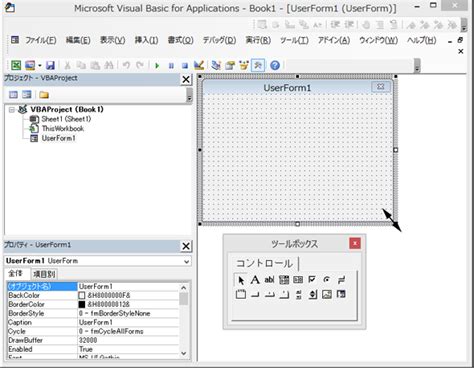This screenshot has height=371, width=474.
Task: Select the Label control in the toolbox
Action: pyautogui.click(x=255, y=280)
